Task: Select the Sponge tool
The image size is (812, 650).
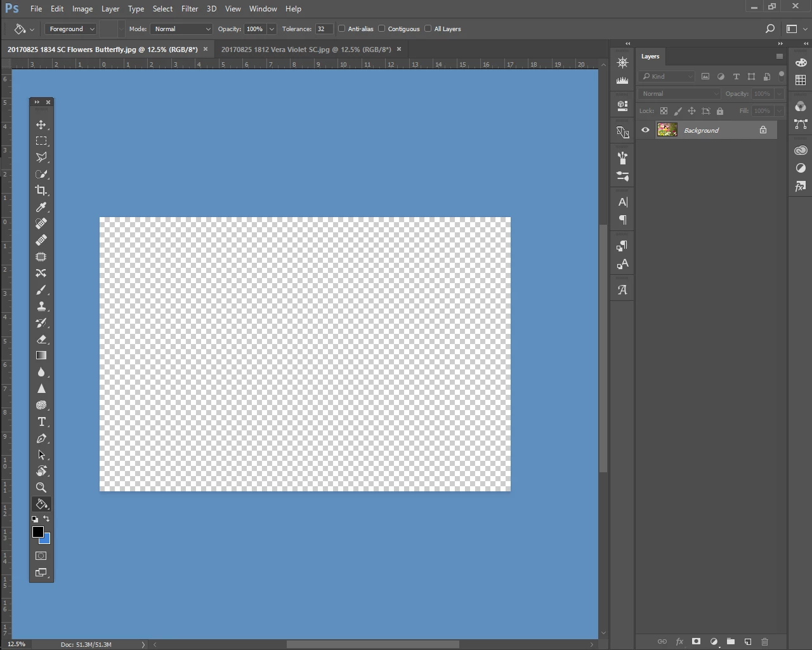Action: (x=41, y=405)
